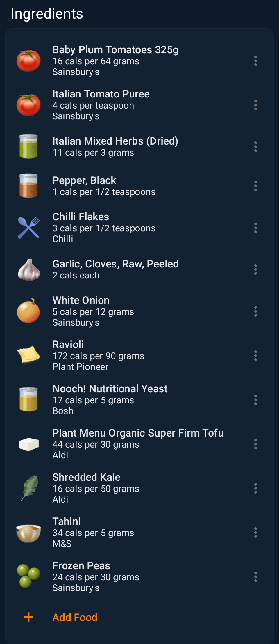Viewport: 279px width, 644px height.
Task: Click the Shredded Kale leaf icon
Action: pyautogui.click(x=28, y=488)
